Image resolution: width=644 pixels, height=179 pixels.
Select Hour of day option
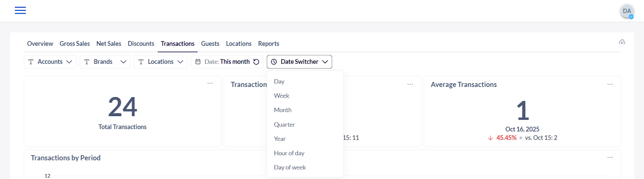pos(289,153)
